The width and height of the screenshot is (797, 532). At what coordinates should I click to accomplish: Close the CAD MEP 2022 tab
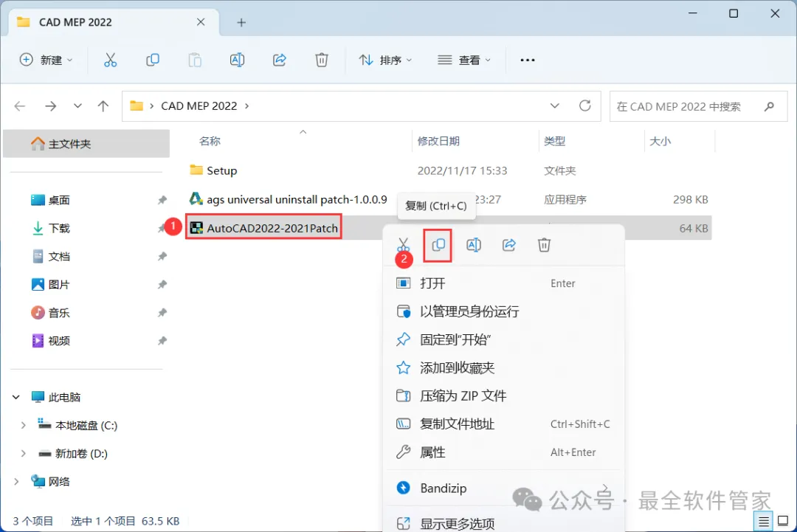(201, 22)
